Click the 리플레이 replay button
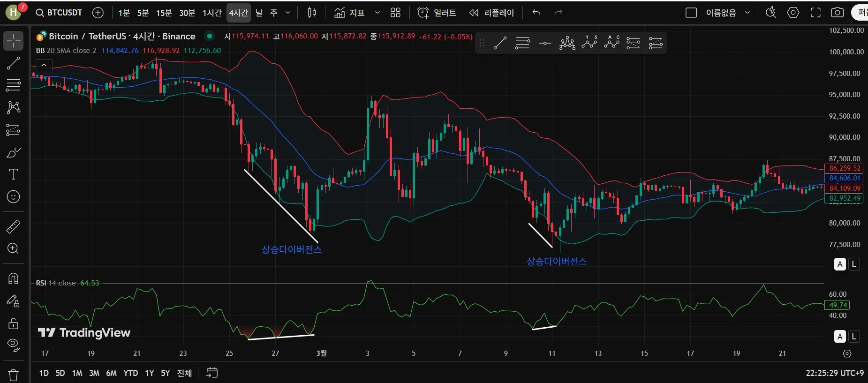The image size is (868, 383). click(491, 13)
